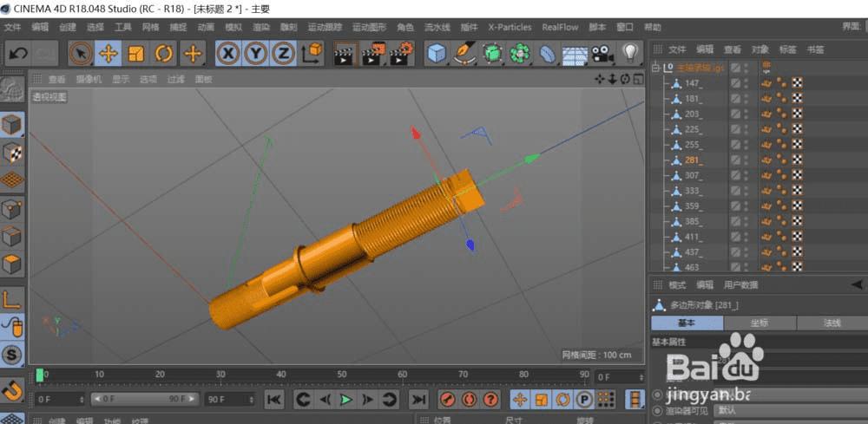Viewport: 868px width, 424px height.
Task: Open the RealFlow menu
Action: pos(560,27)
